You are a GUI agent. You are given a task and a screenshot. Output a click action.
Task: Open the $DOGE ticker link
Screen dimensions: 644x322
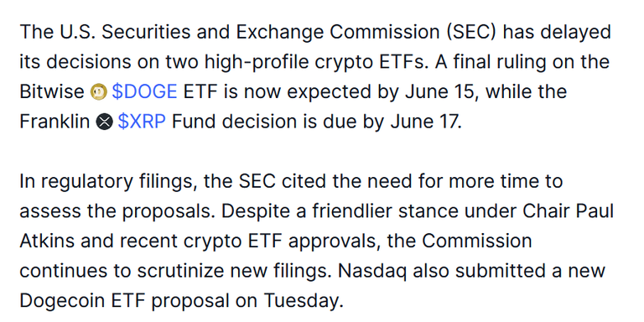[x=144, y=92]
